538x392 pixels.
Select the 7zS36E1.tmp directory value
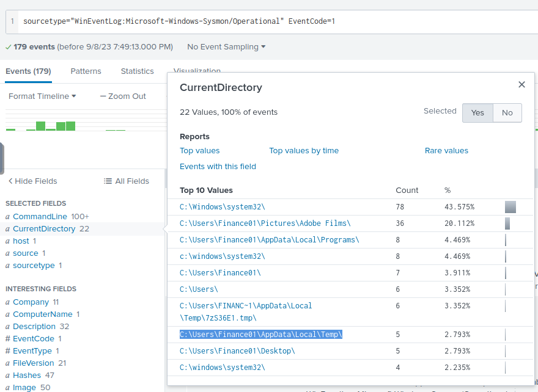click(x=246, y=311)
